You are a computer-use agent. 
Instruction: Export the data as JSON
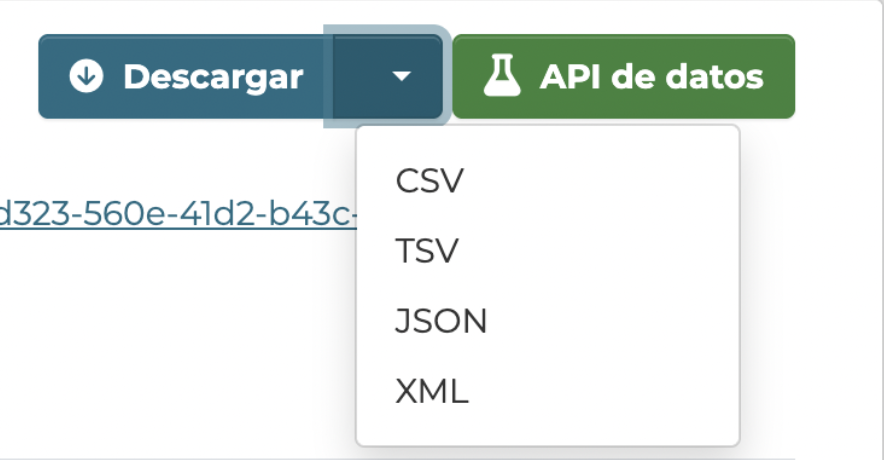click(441, 321)
